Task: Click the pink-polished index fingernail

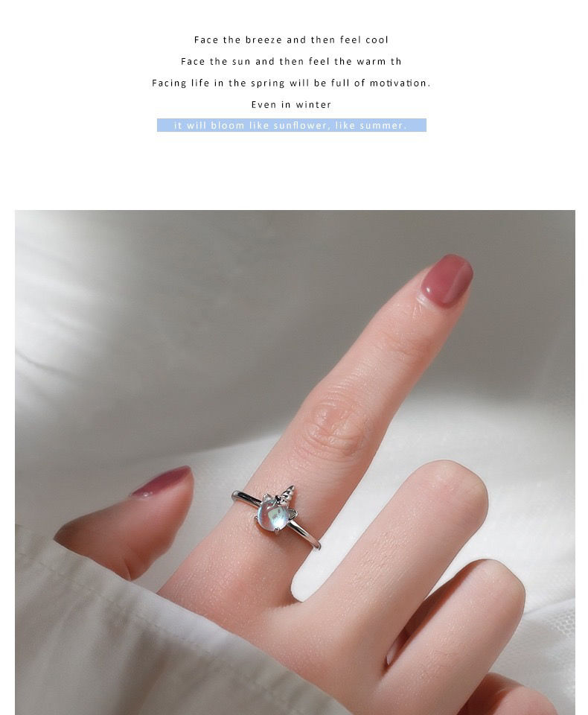Action: 447,279
